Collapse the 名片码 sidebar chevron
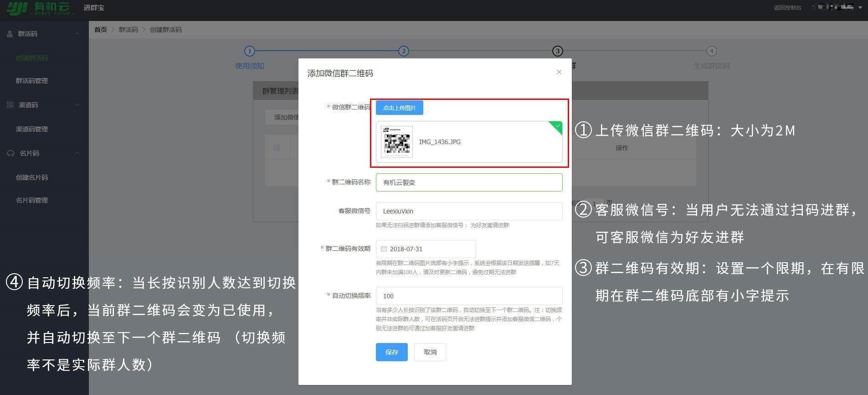 point(77,153)
